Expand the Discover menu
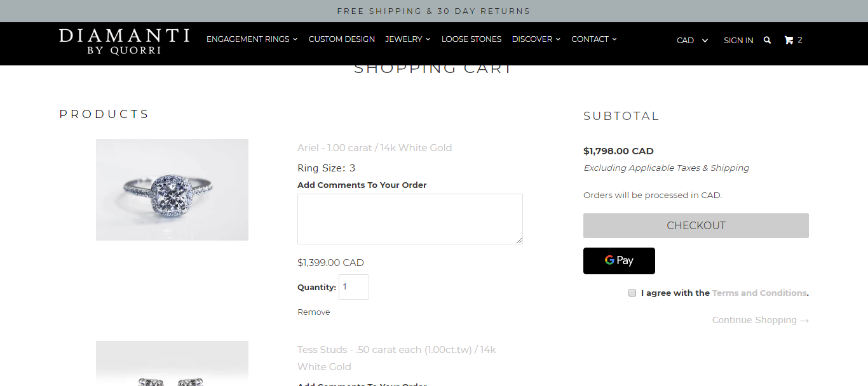The height and width of the screenshot is (386, 868). pos(536,39)
